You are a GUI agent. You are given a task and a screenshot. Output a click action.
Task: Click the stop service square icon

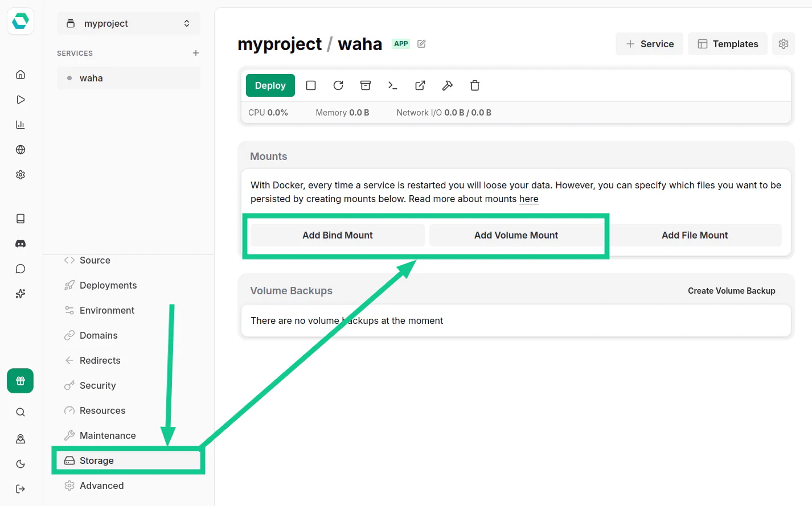[311, 85]
